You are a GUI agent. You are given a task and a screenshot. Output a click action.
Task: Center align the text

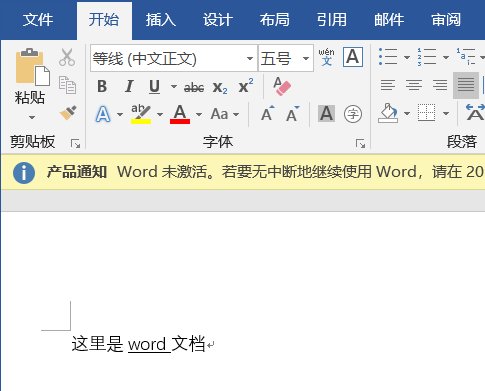coord(414,85)
